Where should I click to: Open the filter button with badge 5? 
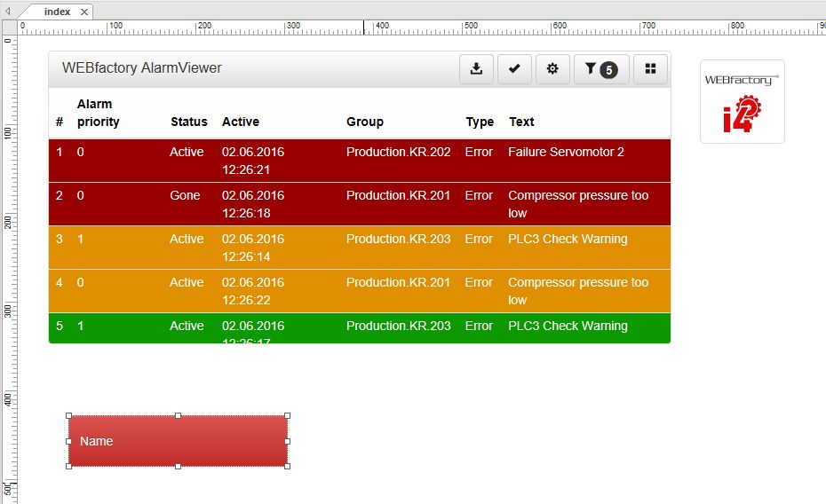[601, 69]
